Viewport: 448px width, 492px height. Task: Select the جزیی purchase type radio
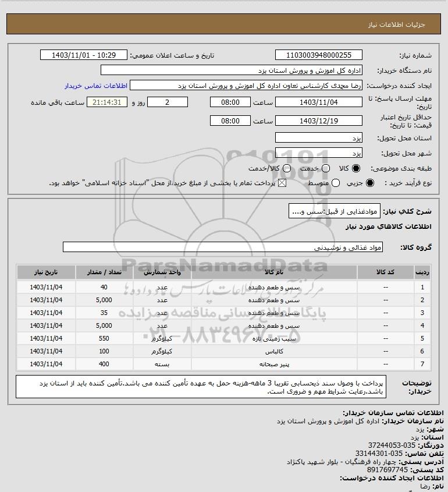[x=370, y=183]
